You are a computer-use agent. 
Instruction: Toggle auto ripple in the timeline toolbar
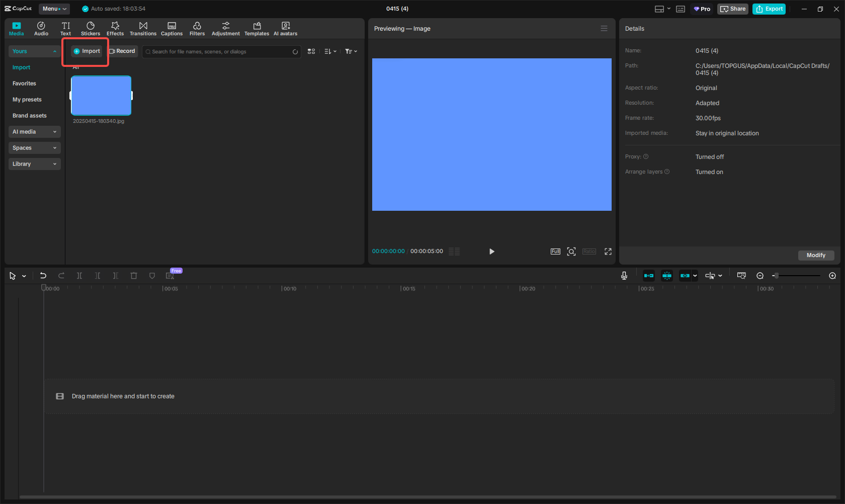(x=649, y=276)
